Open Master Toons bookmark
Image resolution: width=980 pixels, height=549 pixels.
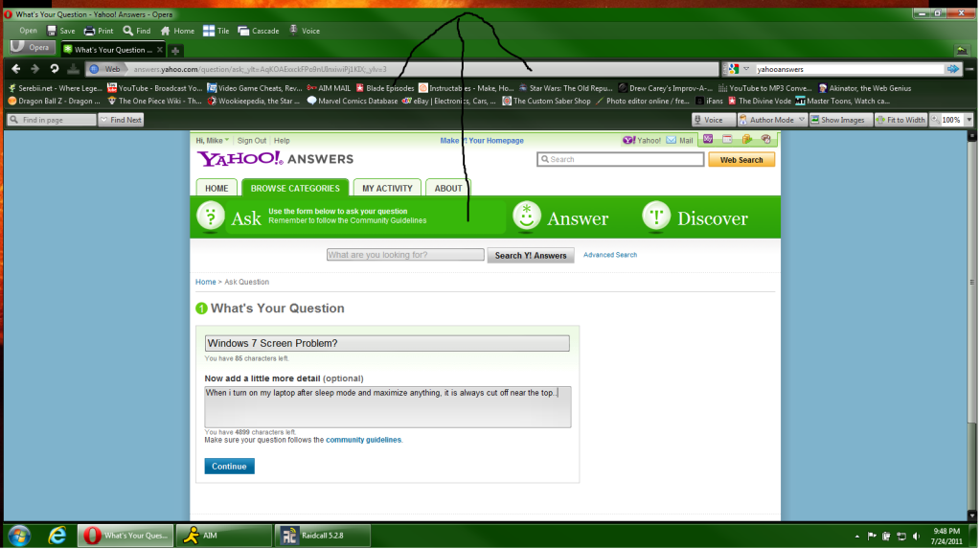coord(842,101)
